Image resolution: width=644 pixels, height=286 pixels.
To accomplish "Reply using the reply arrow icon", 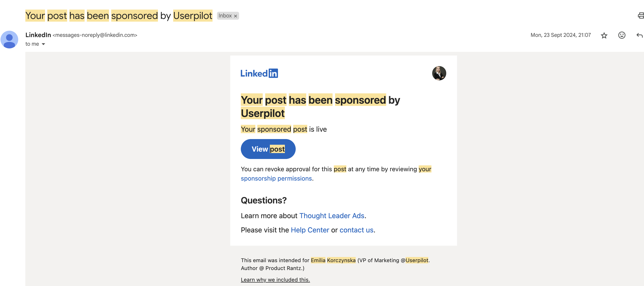I will click(x=639, y=35).
